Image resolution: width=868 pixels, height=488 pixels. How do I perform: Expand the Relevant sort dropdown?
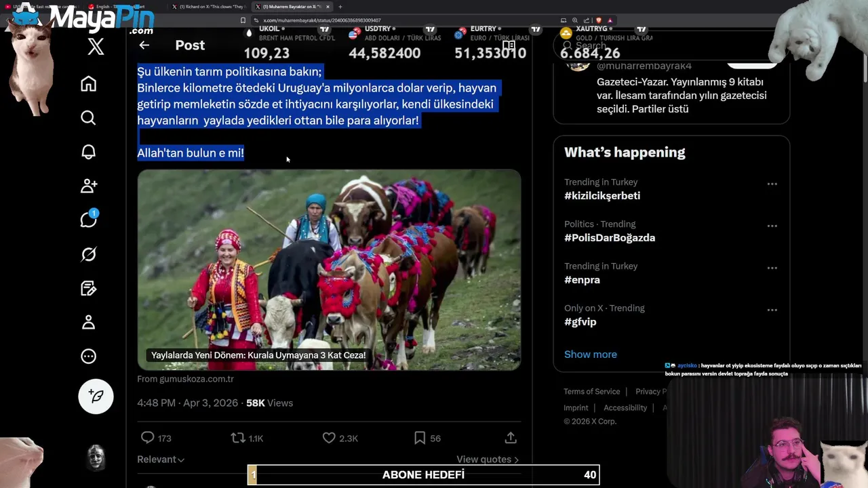coord(161,459)
